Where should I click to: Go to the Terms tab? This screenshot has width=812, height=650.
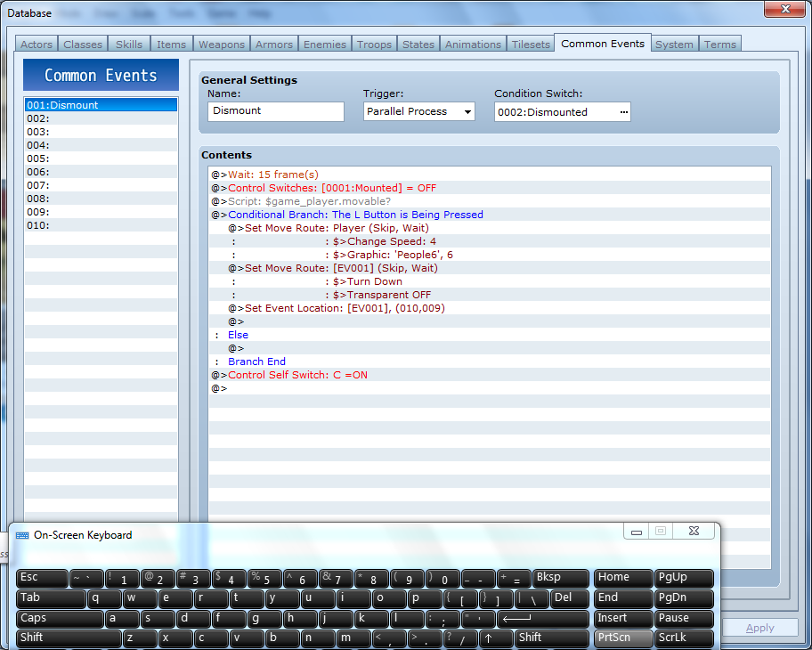click(x=719, y=44)
